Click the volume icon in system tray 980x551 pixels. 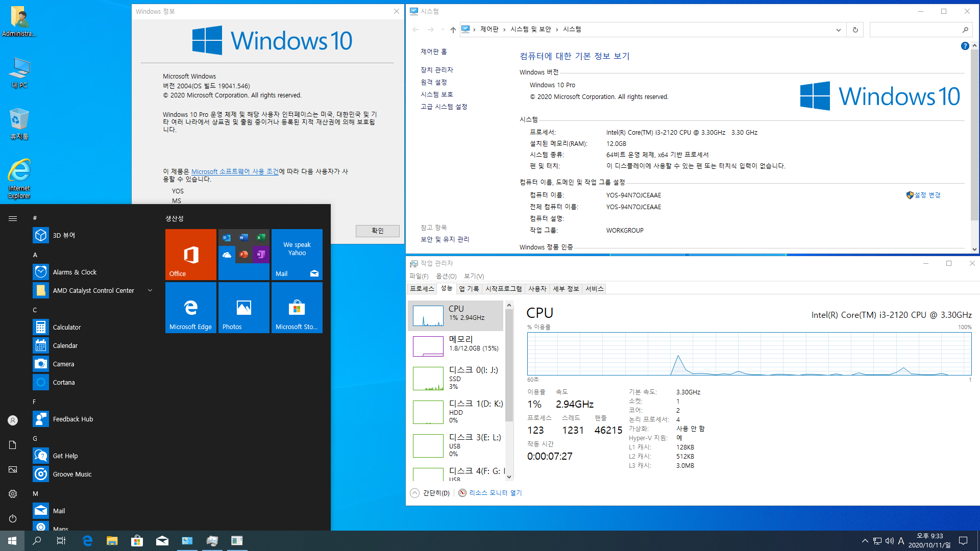[890, 541]
